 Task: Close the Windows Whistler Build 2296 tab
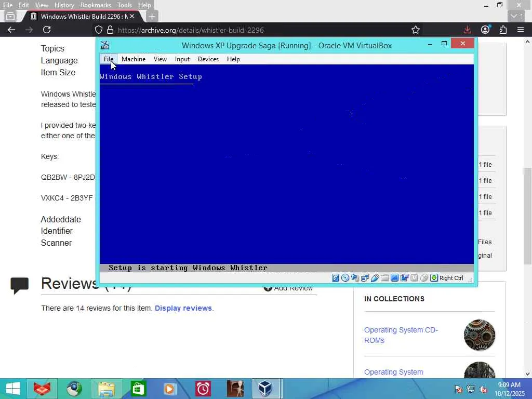coord(132,16)
